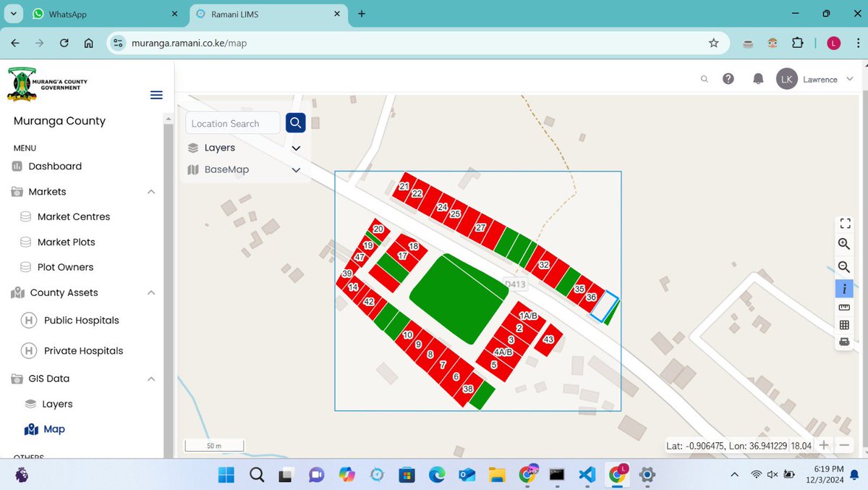Reload the page with refresh icon

point(64,43)
